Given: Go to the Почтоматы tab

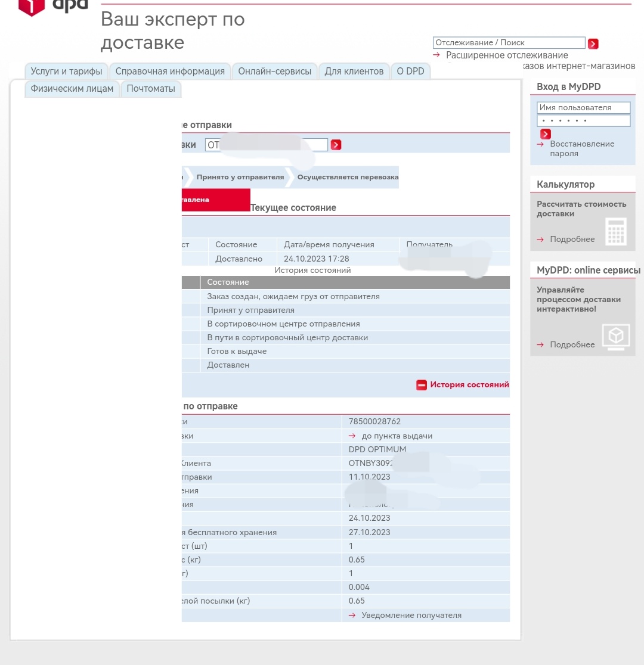Looking at the screenshot, I should [x=151, y=89].
